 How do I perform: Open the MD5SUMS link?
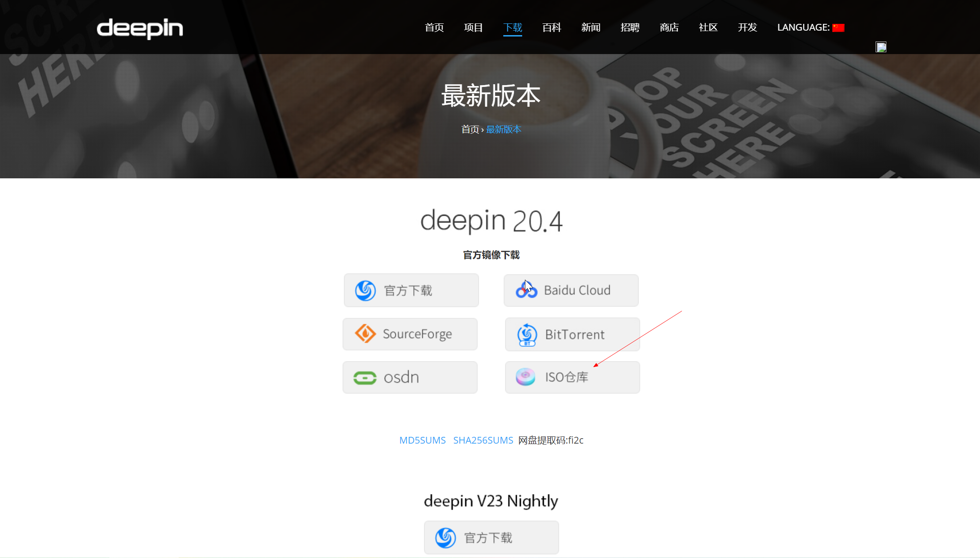pyautogui.click(x=422, y=440)
